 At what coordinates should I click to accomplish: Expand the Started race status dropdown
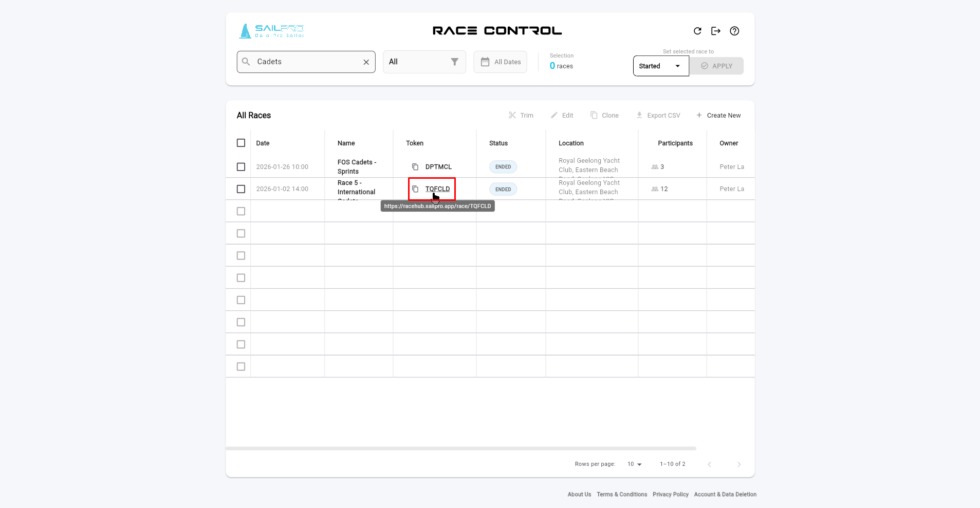click(x=660, y=66)
